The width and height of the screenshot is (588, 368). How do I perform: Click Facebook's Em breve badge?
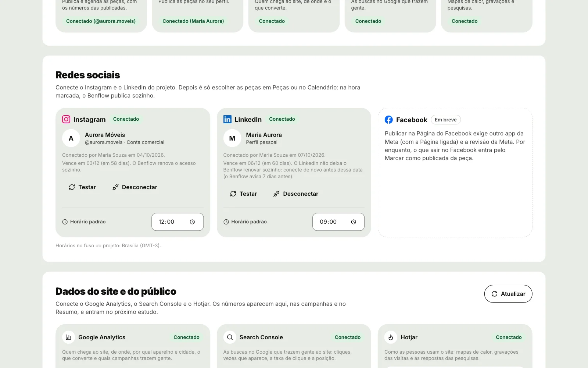(x=446, y=120)
